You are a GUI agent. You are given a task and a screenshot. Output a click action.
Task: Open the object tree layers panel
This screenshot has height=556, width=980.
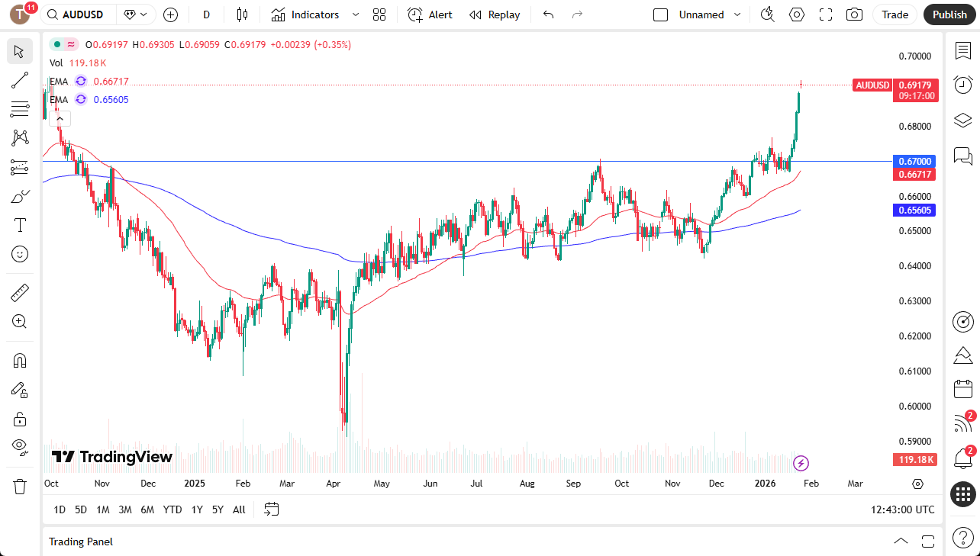[x=962, y=121]
